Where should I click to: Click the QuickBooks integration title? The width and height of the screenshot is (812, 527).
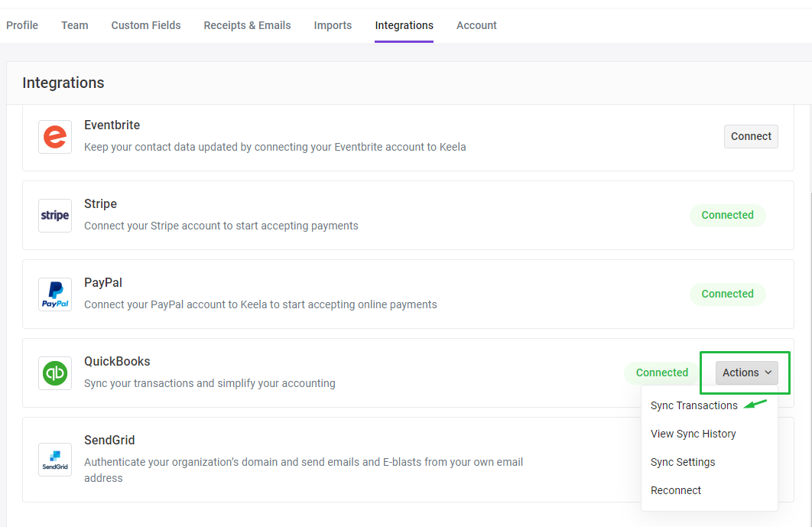coord(117,361)
